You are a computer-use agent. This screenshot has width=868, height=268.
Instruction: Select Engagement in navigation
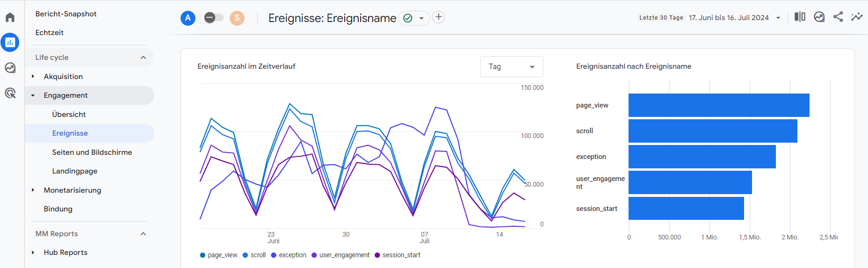[x=65, y=95]
